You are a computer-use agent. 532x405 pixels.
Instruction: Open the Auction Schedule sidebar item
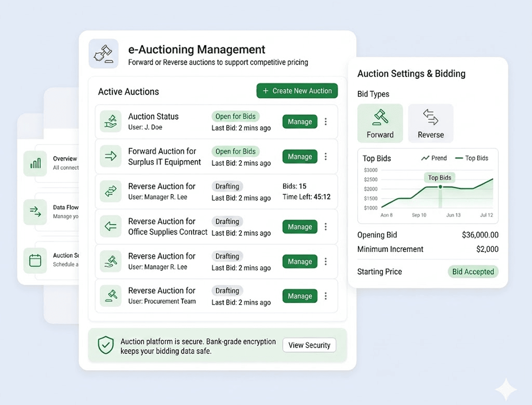[x=51, y=260]
